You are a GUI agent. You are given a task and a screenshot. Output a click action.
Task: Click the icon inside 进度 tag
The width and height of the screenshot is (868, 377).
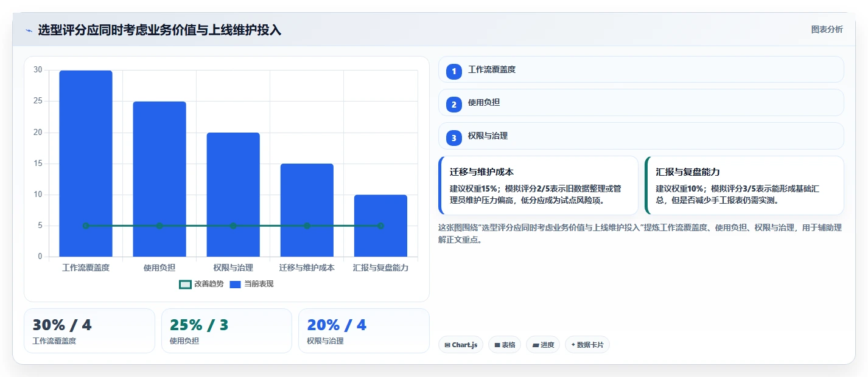click(536, 345)
